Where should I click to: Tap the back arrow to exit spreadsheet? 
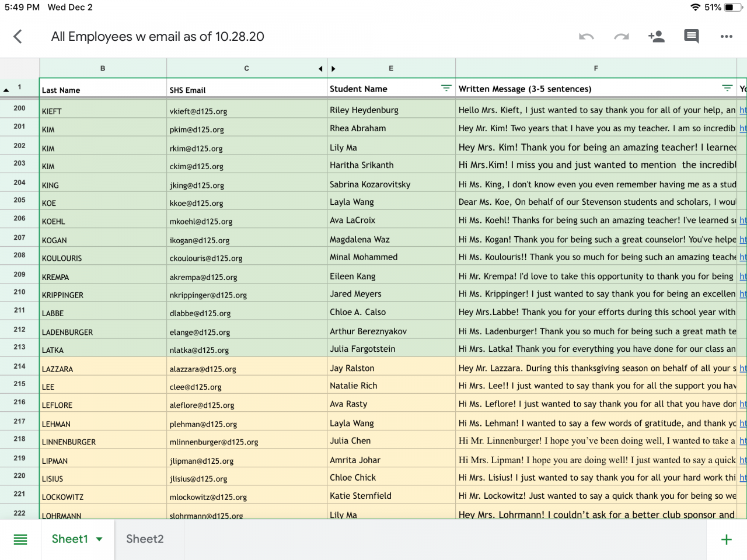point(18,37)
